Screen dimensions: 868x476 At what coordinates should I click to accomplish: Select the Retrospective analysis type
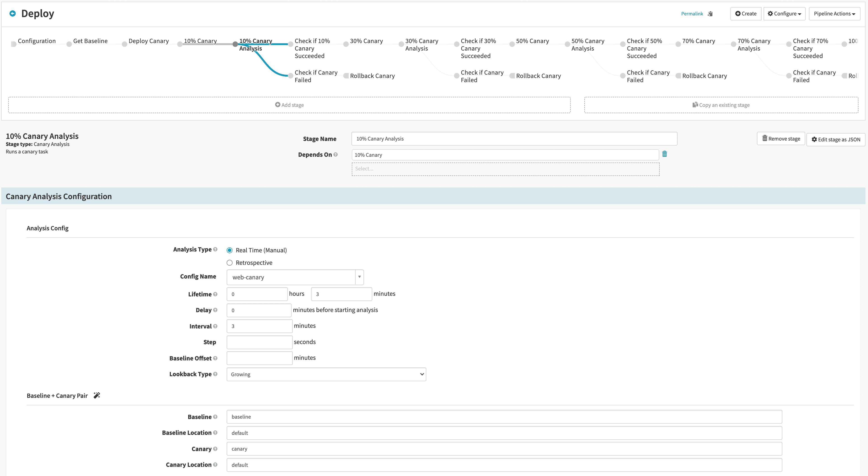pyautogui.click(x=229, y=263)
